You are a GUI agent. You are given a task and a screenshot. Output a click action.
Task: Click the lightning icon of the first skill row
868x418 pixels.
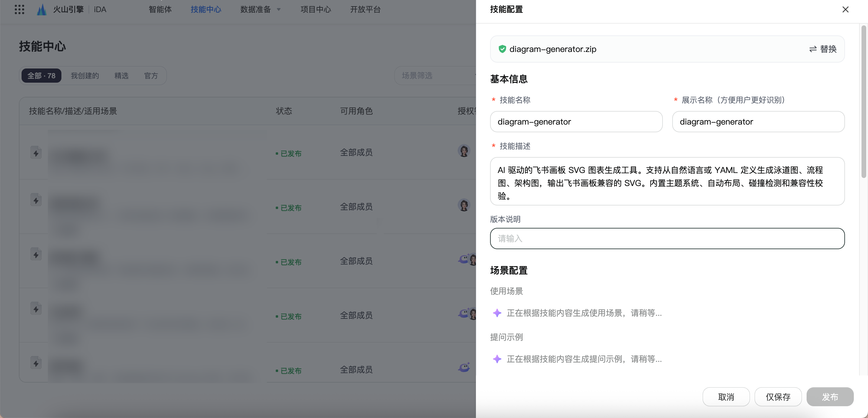click(36, 153)
